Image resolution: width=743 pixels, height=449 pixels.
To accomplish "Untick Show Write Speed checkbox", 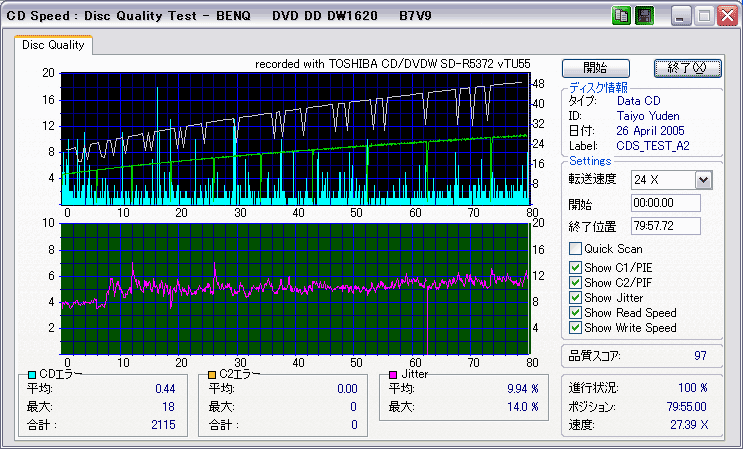I will (575, 328).
